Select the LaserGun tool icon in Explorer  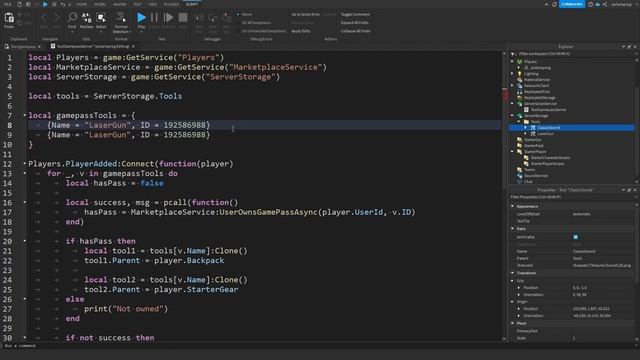(533, 133)
